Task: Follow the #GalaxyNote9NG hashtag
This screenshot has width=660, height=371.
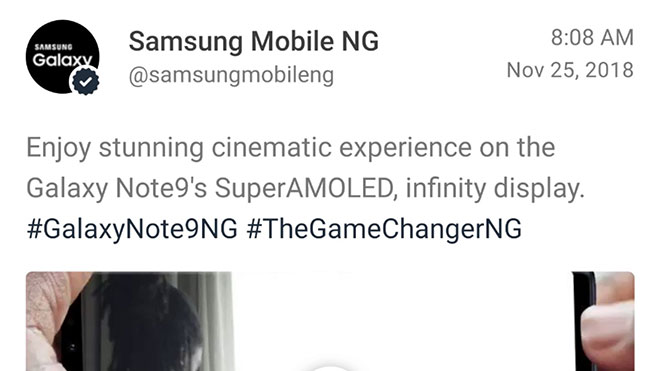Action: tap(132, 229)
